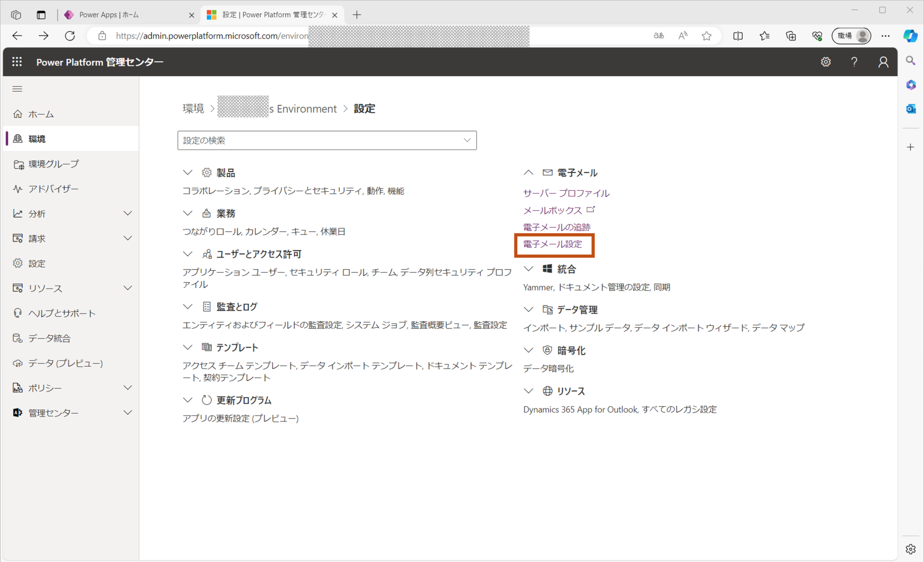The width and height of the screenshot is (924, 562).
Task: Go back with browser back arrow
Action: [17, 36]
